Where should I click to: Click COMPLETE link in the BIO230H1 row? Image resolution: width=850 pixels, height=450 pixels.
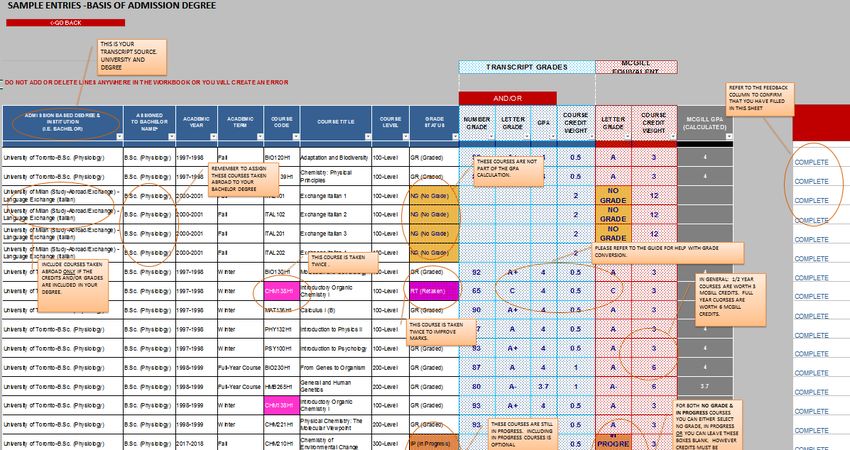pyautogui.click(x=812, y=373)
